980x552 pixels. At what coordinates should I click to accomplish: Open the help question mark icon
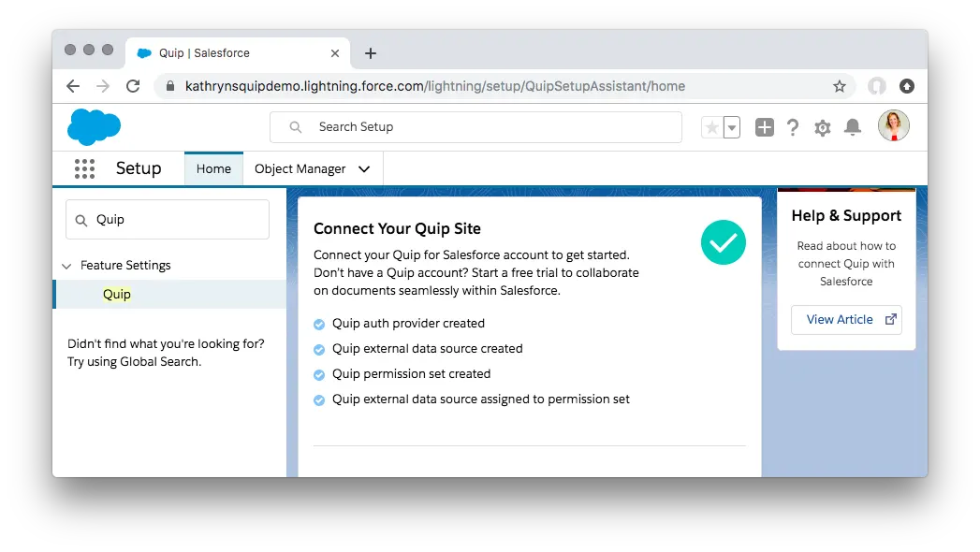tap(793, 127)
